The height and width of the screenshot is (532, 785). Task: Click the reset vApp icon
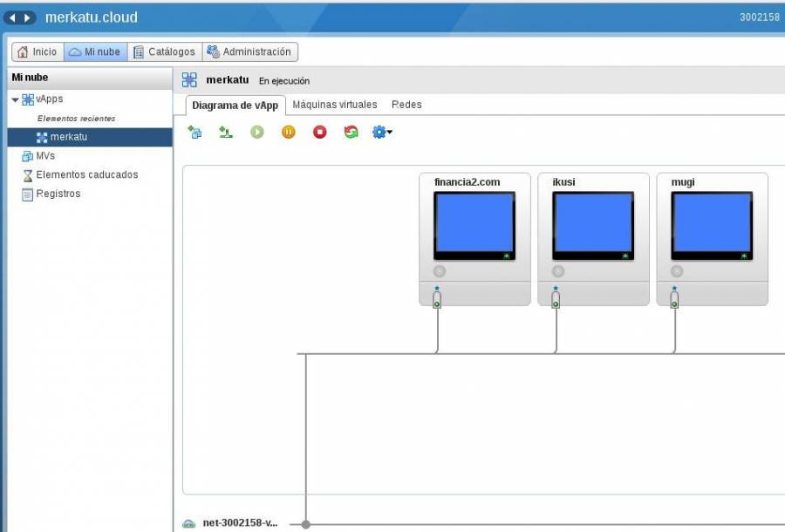click(x=351, y=133)
